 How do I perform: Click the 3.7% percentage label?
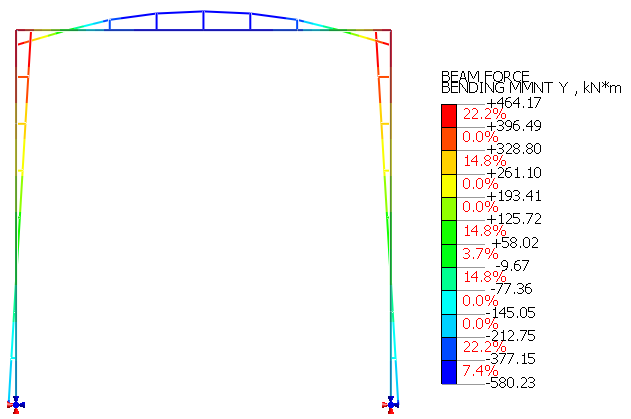pos(480,254)
